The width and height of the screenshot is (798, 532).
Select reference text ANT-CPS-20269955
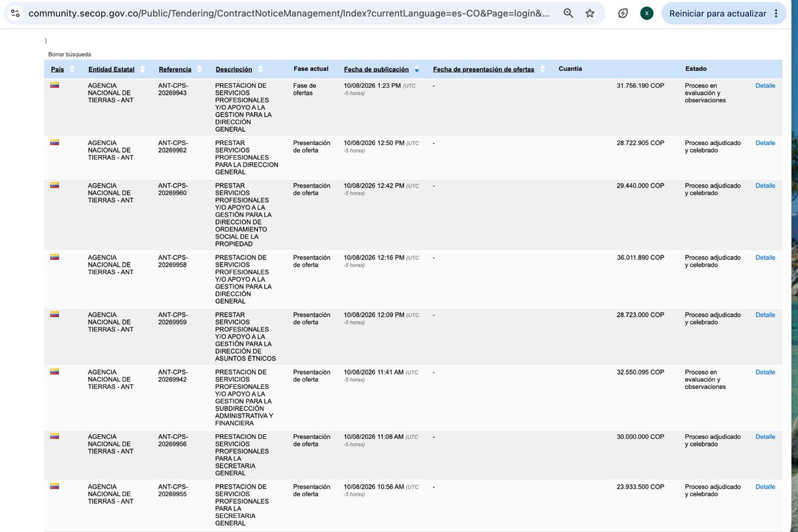(173, 490)
